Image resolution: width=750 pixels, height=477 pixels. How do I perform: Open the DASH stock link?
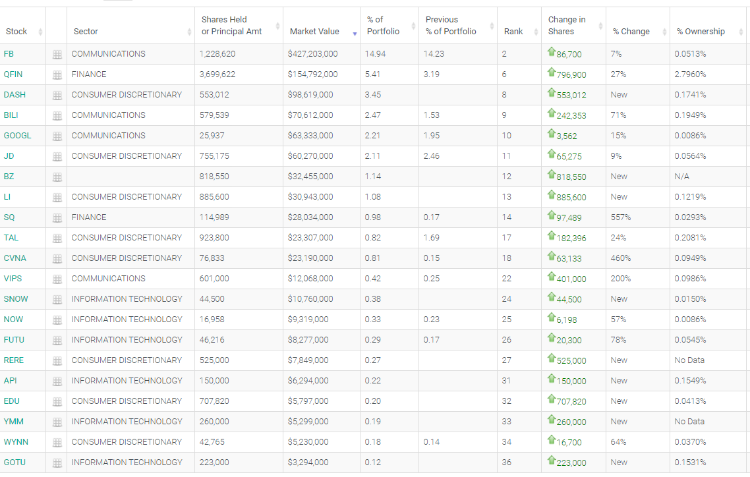(14, 95)
